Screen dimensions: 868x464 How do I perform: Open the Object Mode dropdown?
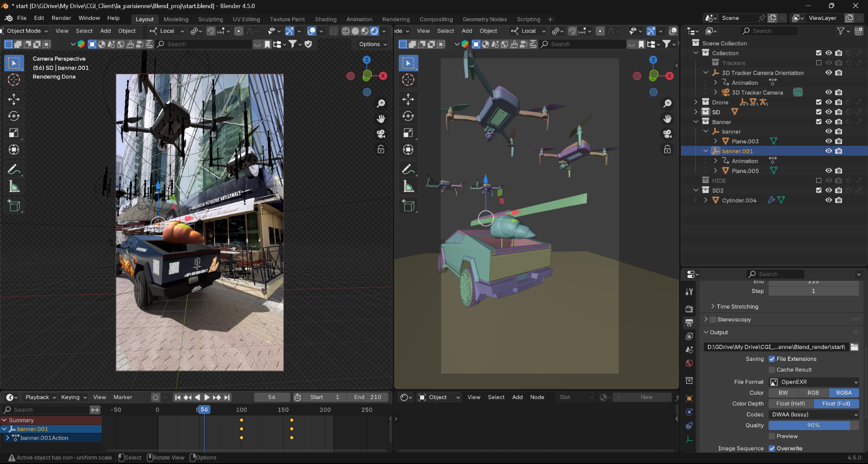point(27,31)
